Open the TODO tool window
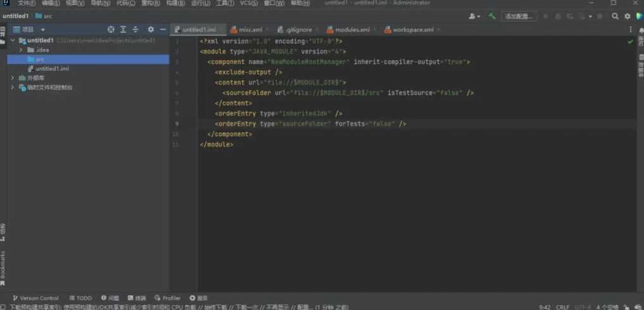This screenshot has width=644, height=310. tap(80, 298)
